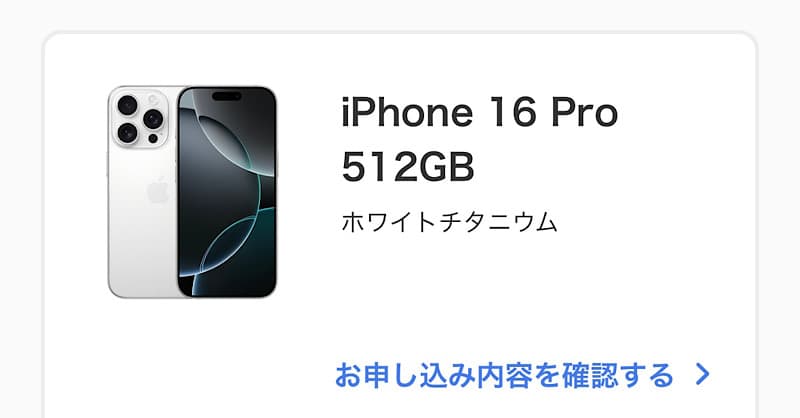Viewport: 800px width, 418px height.
Task: Click the ホワイトチタニウム color name
Action: coord(449,223)
